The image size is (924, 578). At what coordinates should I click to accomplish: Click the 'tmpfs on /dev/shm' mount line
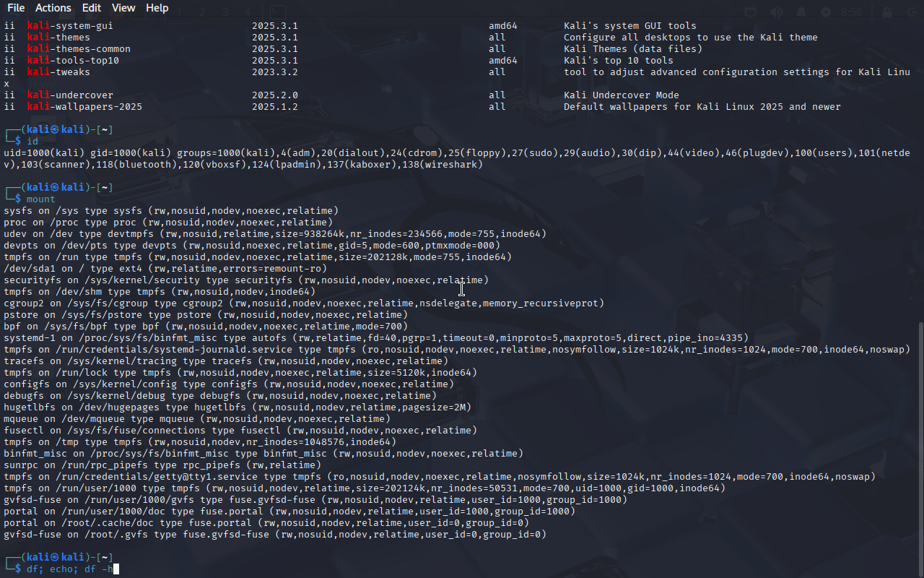coord(160,292)
